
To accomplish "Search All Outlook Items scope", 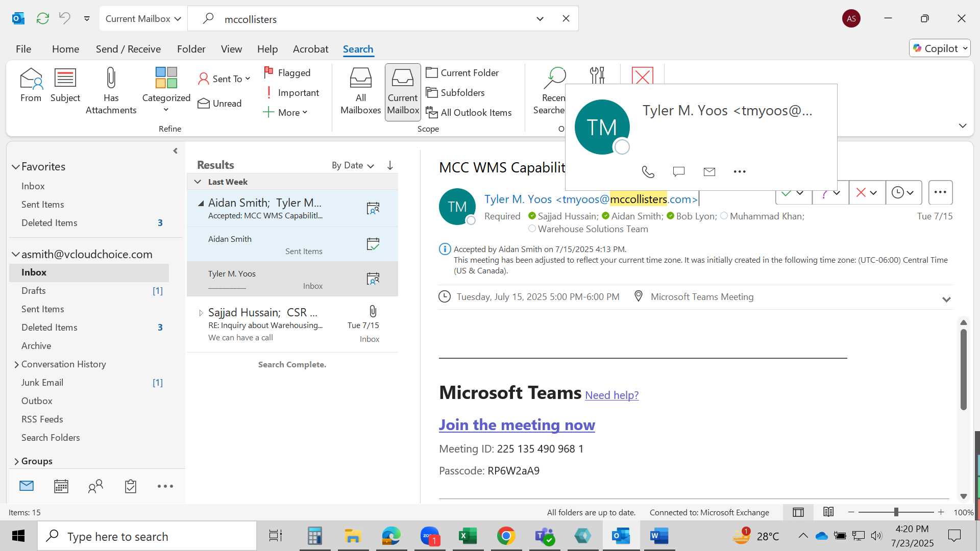I will [469, 112].
